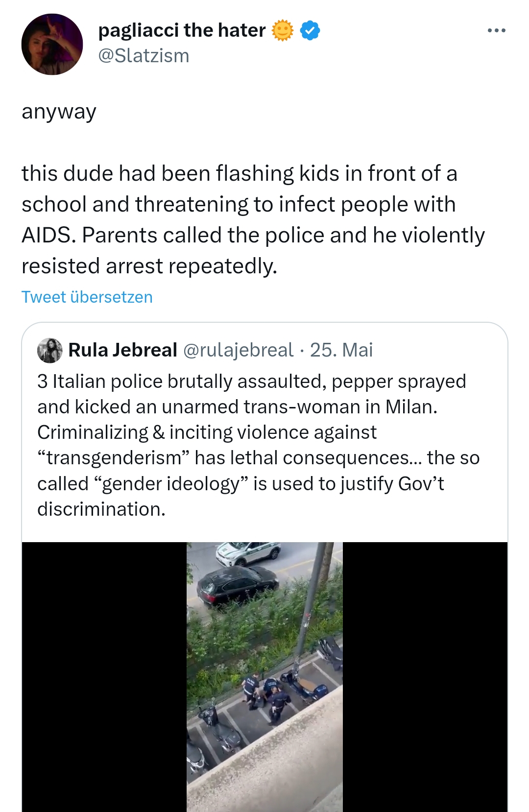Open the three-dot more options menu
Viewport: 529px width, 812px height.
pyautogui.click(x=496, y=31)
